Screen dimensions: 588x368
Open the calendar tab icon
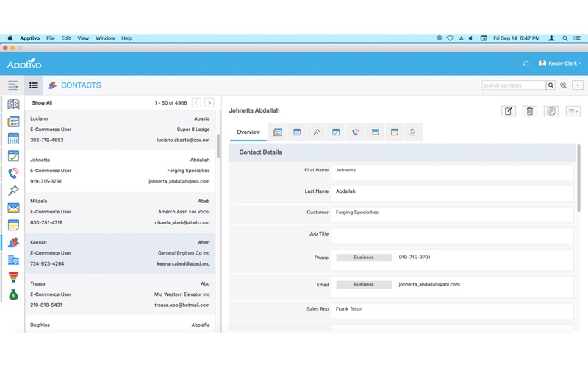click(297, 132)
